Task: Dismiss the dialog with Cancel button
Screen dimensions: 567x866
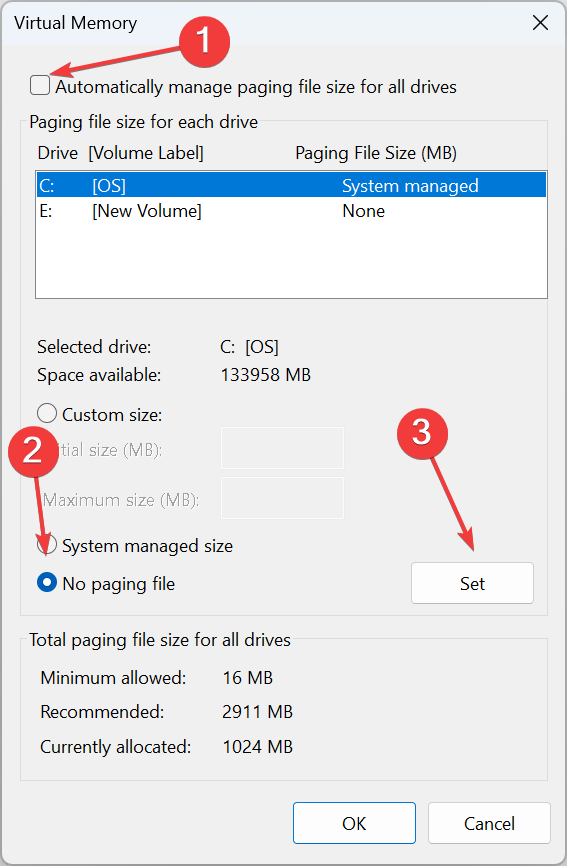Action: (x=489, y=823)
